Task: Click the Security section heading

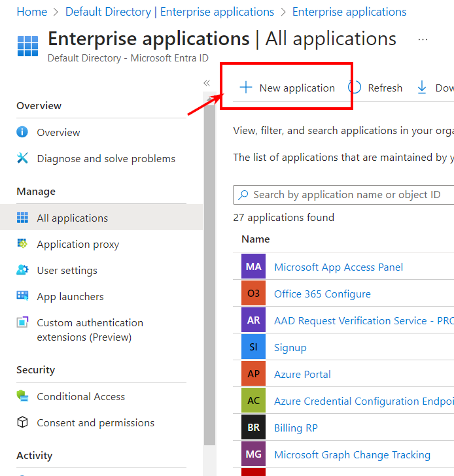Action: pos(35,370)
